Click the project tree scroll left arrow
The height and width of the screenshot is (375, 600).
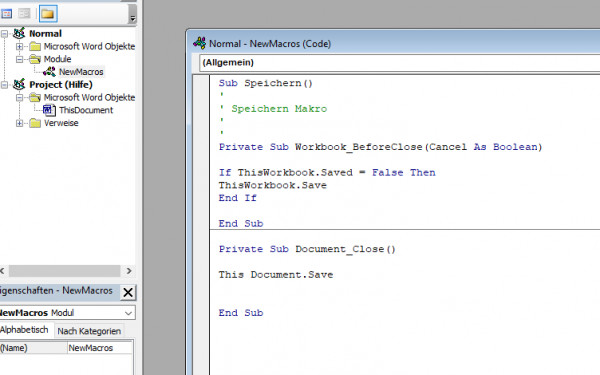tap(2, 271)
